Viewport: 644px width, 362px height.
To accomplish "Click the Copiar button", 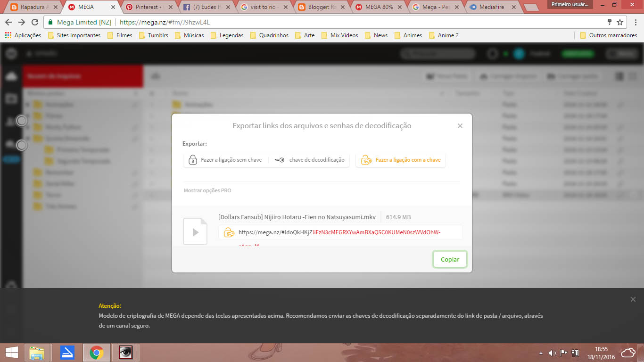I will point(450,259).
